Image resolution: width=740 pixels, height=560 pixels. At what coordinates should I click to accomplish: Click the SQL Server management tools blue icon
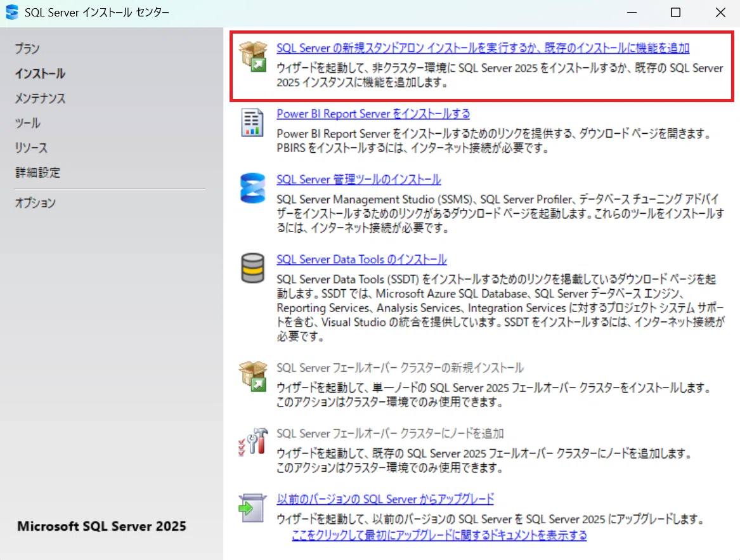coord(252,188)
